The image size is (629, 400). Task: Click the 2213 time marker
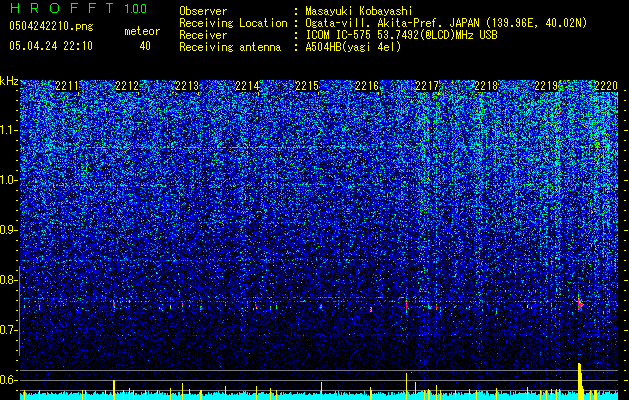pos(187,86)
